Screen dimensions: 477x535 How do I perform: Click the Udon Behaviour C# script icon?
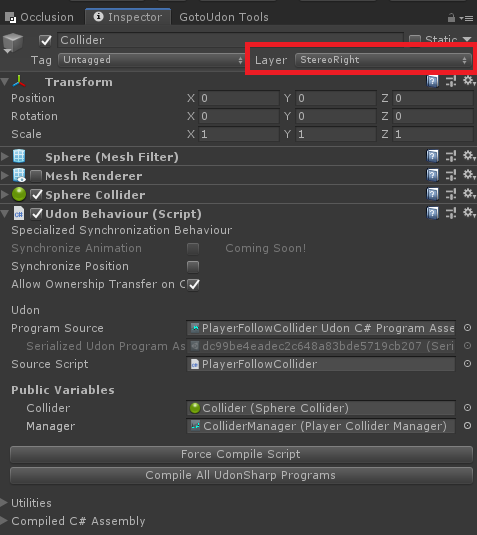click(x=19, y=214)
